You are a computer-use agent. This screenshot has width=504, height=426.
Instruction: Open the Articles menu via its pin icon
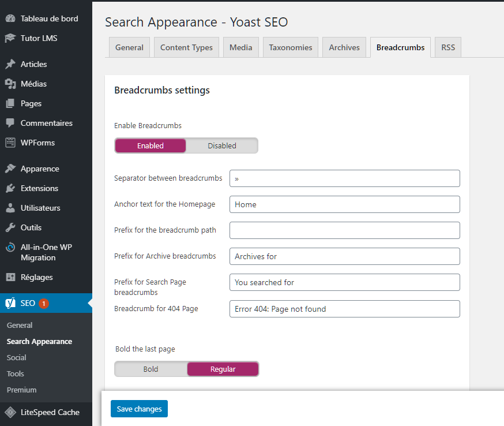click(12, 64)
